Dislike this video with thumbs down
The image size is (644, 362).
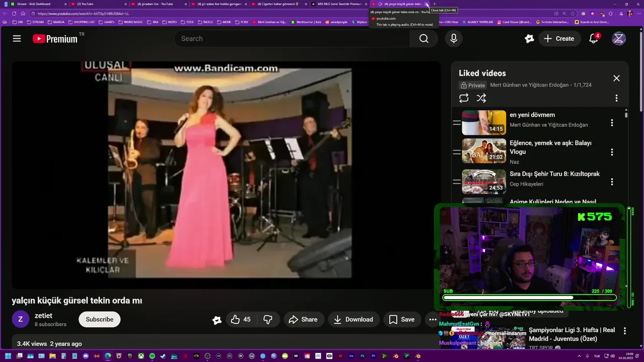click(x=268, y=319)
